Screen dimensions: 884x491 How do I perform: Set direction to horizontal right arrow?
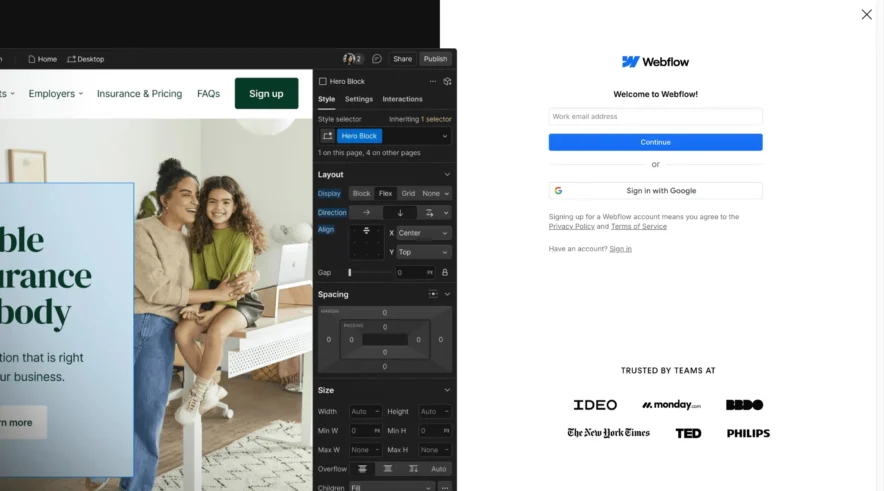pyautogui.click(x=366, y=213)
